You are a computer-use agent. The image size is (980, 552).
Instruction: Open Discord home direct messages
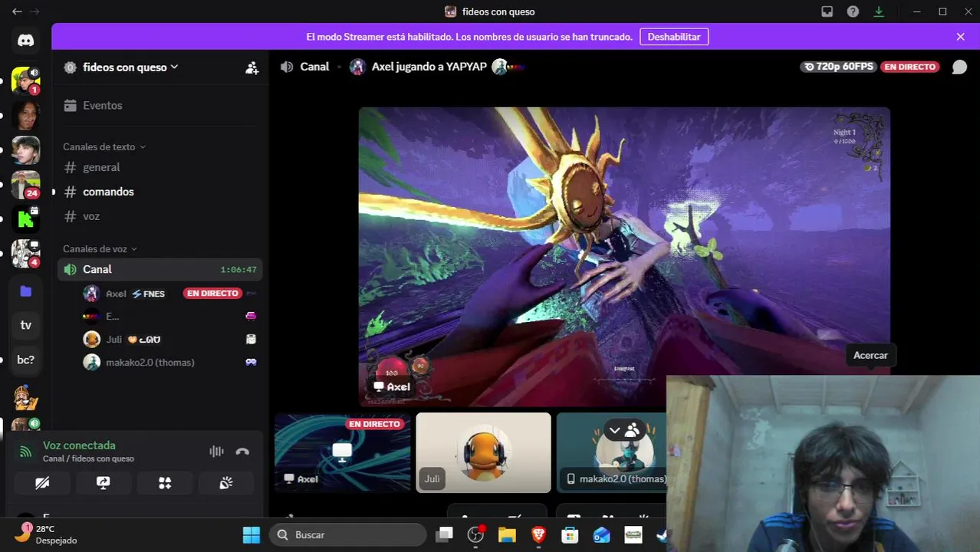tap(25, 41)
